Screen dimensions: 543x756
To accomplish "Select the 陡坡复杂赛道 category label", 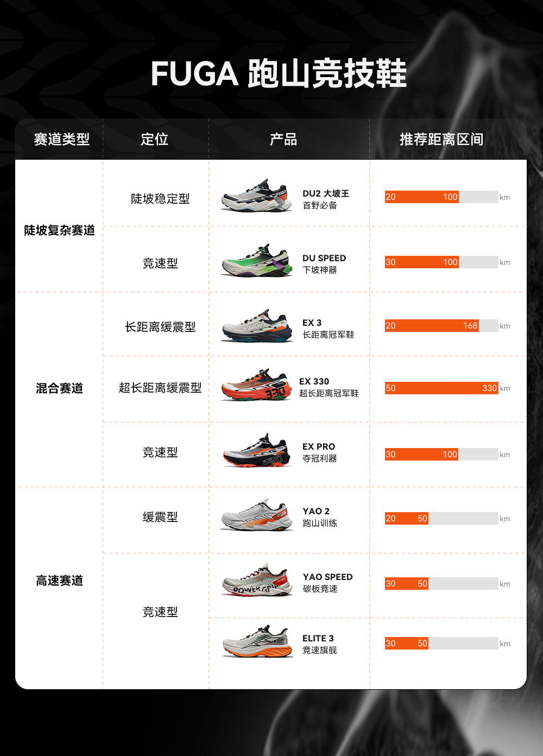I will (x=60, y=230).
